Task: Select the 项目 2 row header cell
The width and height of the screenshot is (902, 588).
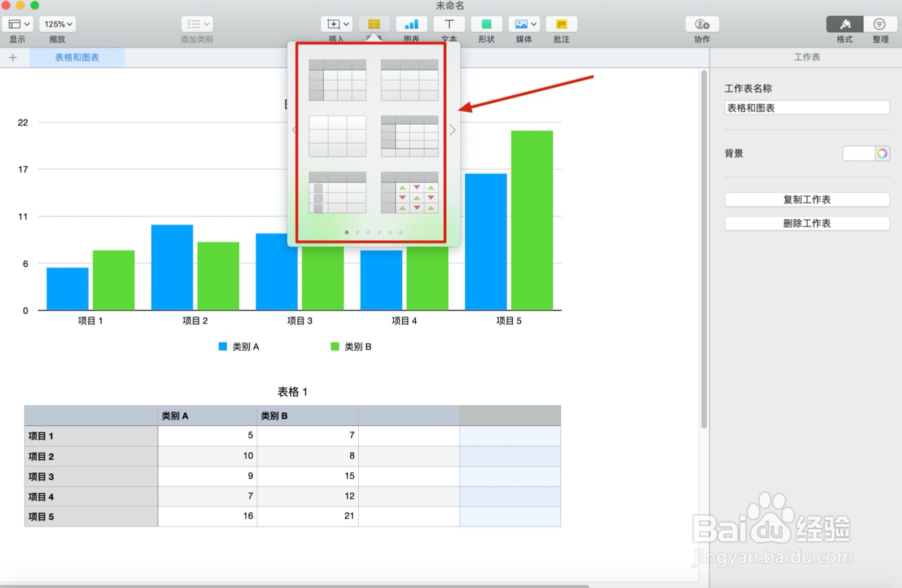Action: pos(91,456)
